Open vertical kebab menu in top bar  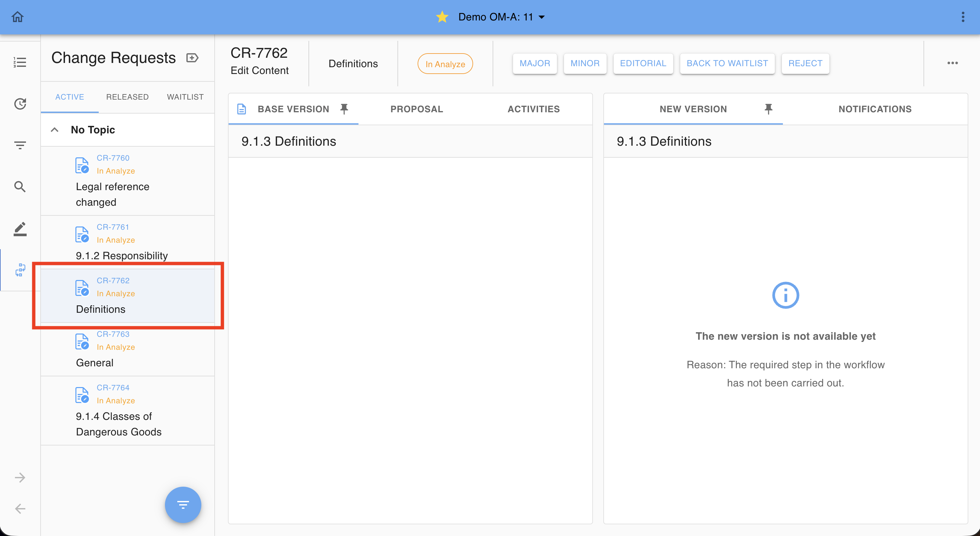(963, 17)
